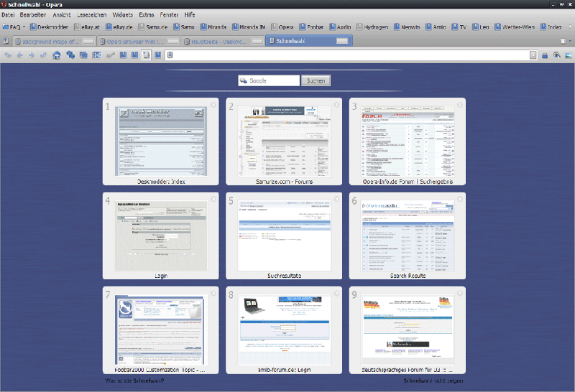Open the eBay.at bookmark

pyautogui.click(x=87, y=27)
